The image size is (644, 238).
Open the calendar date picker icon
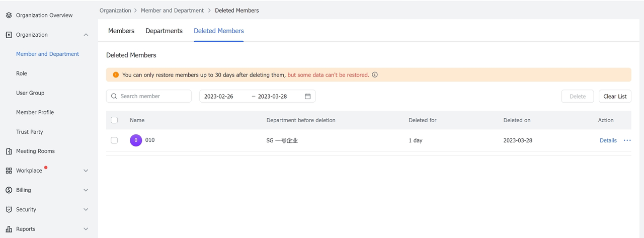(307, 96)
